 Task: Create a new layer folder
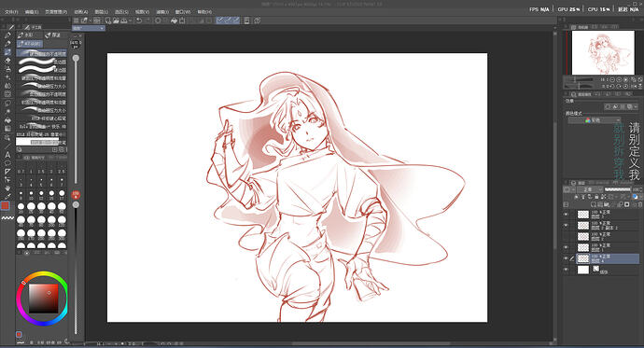click(607, 204)
